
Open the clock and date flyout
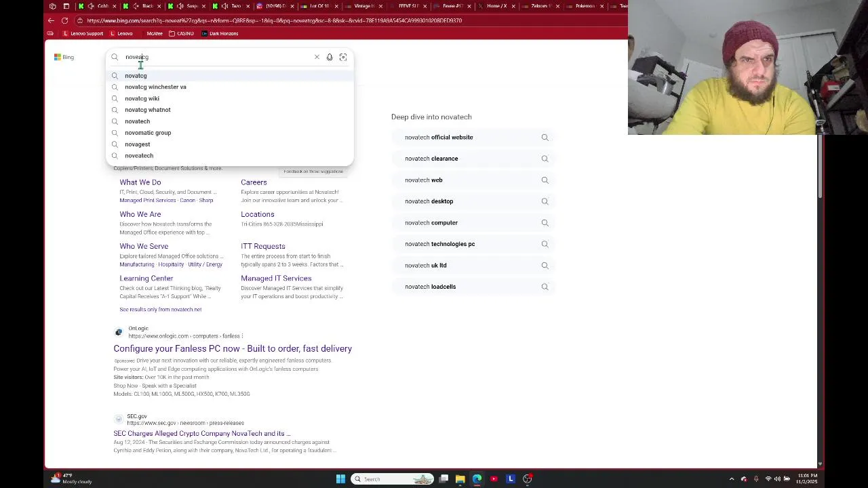point(808,479)
